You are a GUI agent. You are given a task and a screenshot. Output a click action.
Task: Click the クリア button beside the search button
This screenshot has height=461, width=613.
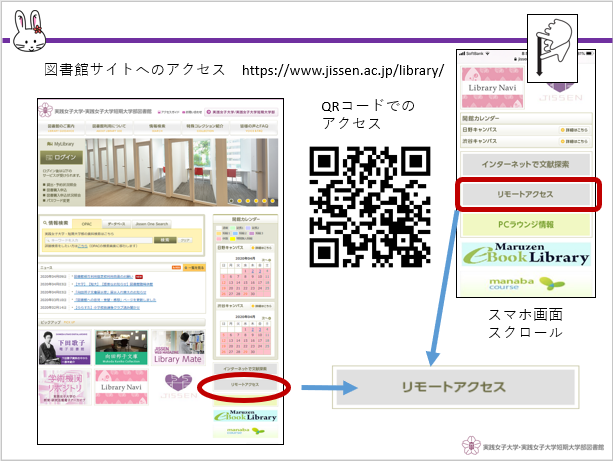coord(185,240)
